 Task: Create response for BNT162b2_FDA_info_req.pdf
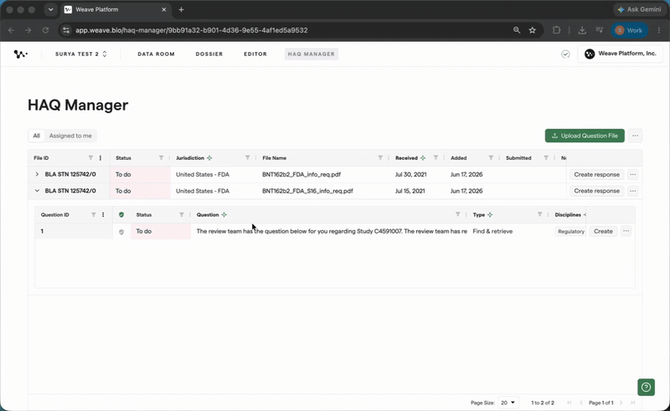597,174
